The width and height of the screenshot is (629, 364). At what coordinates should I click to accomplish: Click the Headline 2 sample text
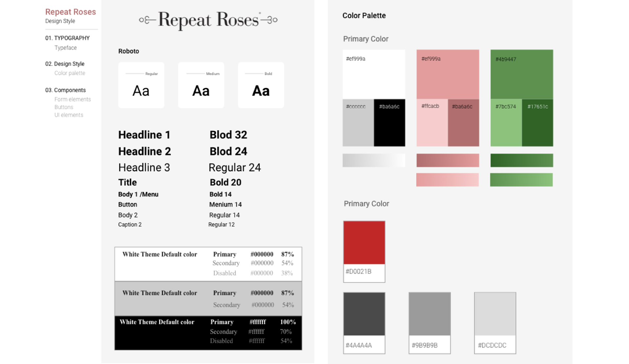click(x=144, y=152)
